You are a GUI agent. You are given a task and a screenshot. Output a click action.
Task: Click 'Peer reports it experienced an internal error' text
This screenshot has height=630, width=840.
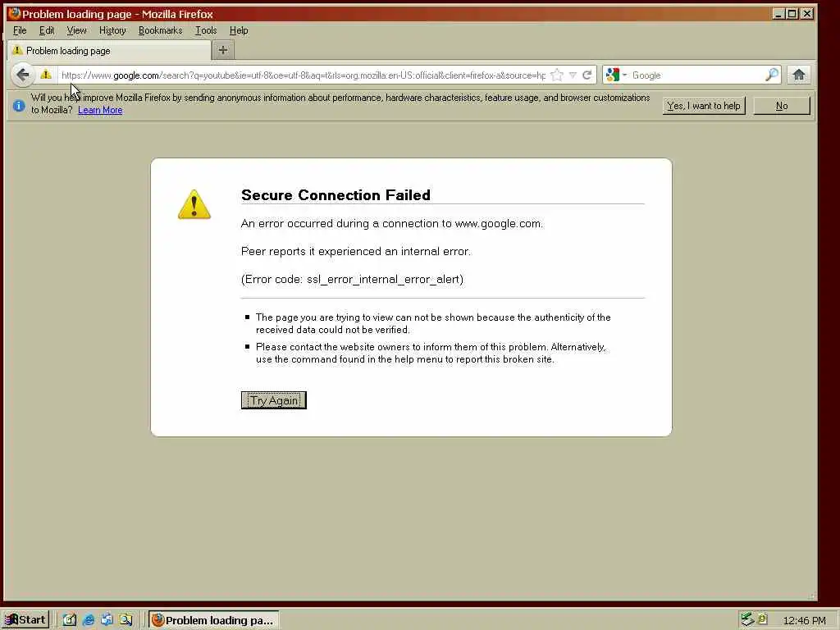click(x=356, y=251)
